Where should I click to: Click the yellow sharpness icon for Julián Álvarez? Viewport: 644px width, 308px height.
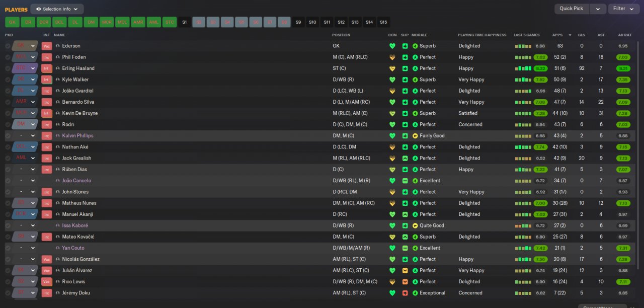pyautogui.click(x=405, y=270)
